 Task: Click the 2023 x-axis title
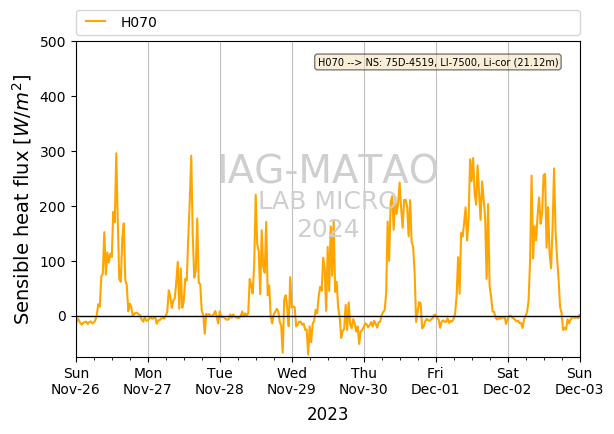point(328,414)
